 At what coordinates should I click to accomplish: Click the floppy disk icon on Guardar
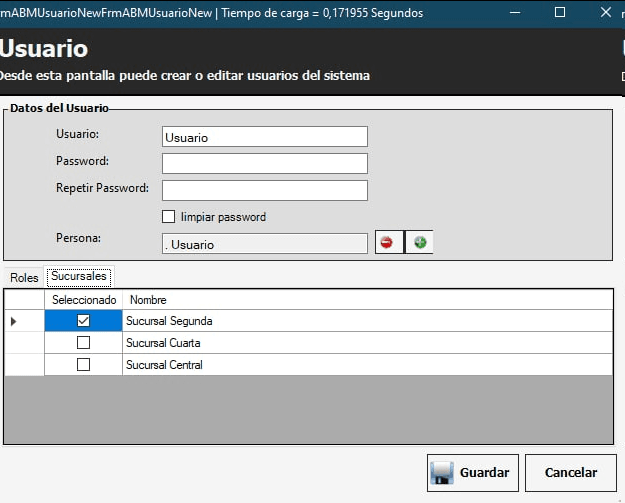point(442,473)
